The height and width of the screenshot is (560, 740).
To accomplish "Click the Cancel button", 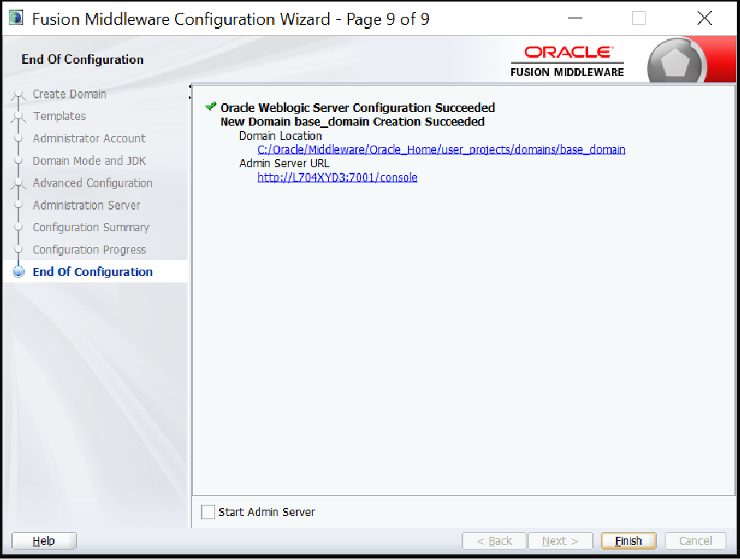I will click(695, 541).
